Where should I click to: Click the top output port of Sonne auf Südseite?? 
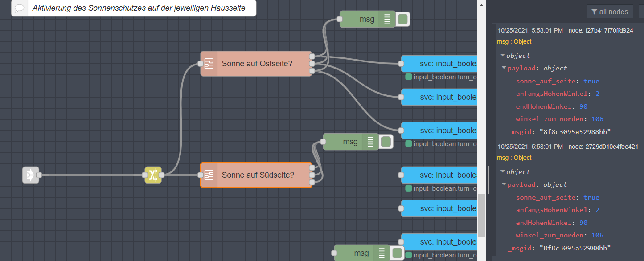312,168
